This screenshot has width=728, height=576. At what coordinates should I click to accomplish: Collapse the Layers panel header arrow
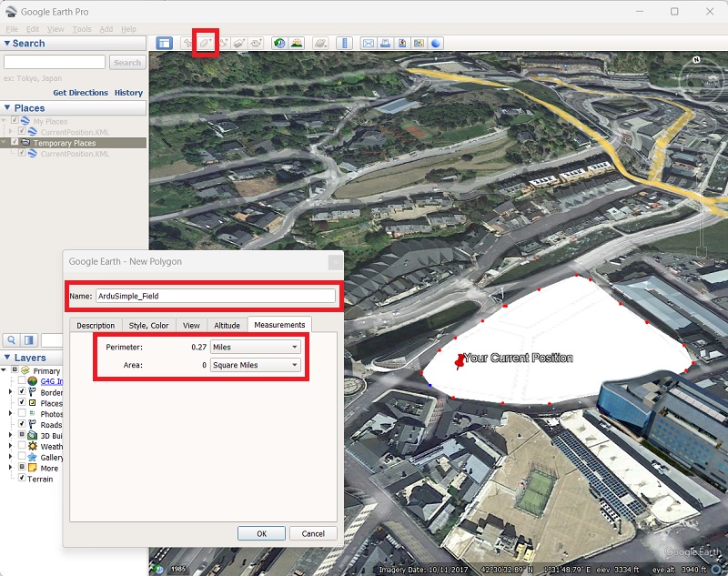click(7, 358)
